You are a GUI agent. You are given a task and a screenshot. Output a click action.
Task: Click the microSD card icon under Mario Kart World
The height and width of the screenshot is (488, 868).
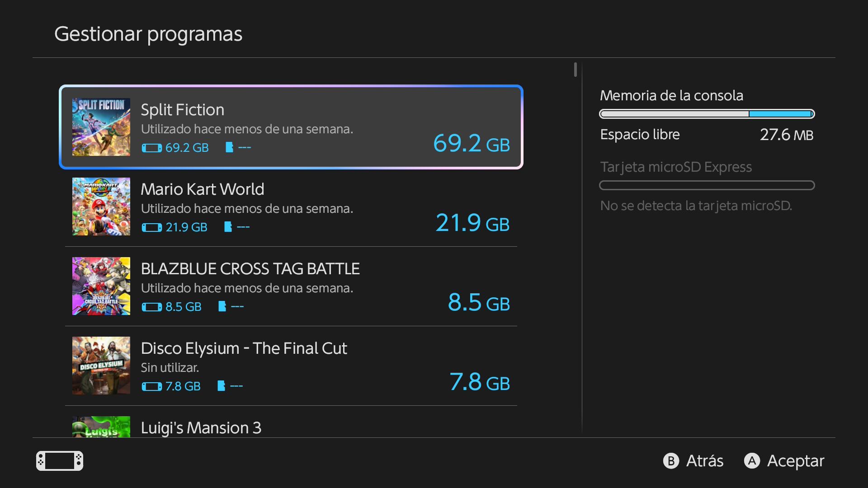pyautogui.click(x=228, y=227)
